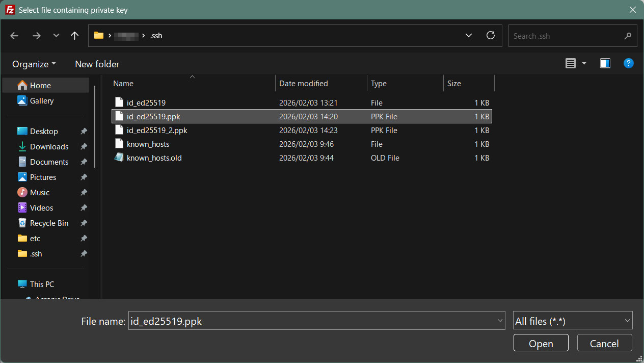
Task: Click the New folder command
Action: 97,64
